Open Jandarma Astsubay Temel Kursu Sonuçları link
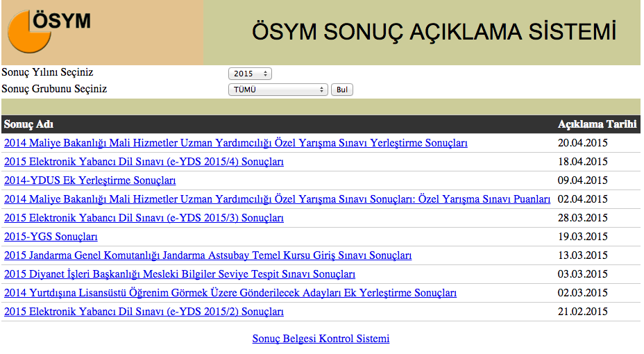Screen dimensions: 644x354 click(x=207, y=255)
